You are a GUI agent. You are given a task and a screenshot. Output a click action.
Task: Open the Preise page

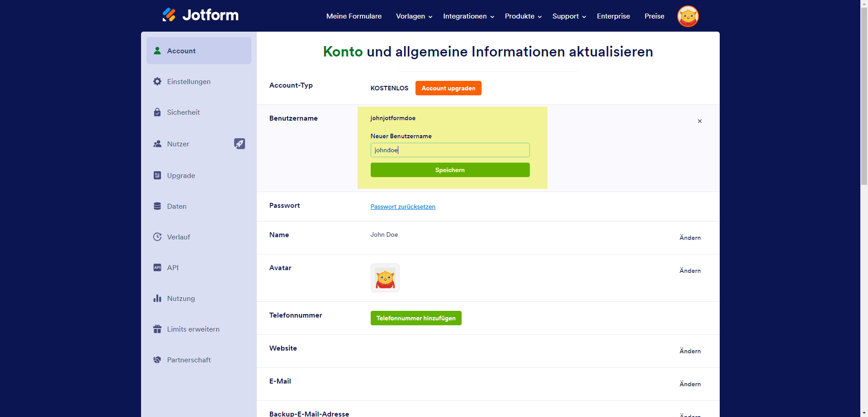pyautogui.click(x=655, y=16)
